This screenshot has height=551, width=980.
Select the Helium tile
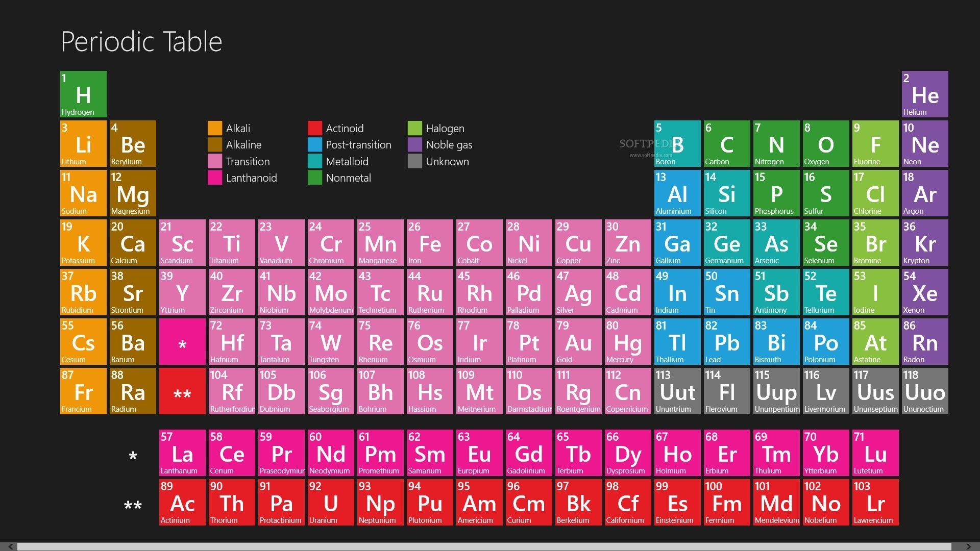[x=925, y=94]
